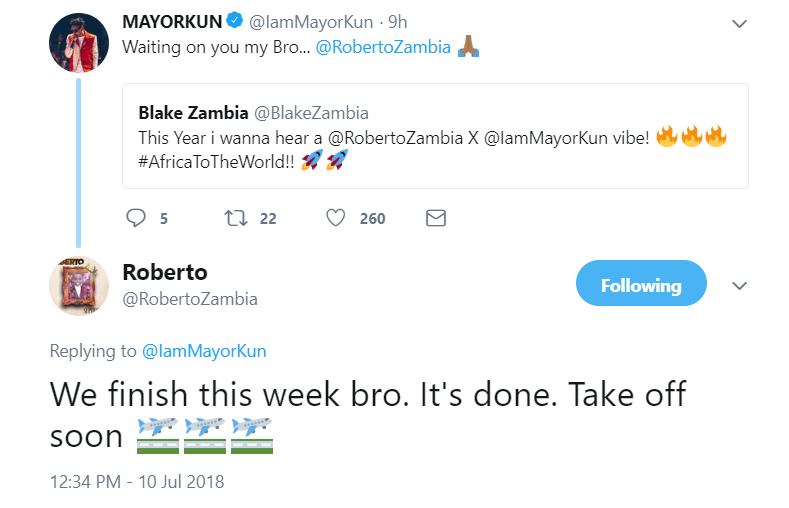The image size is (789, 508).
Task: Visit Blake Zambia's profile name
Action: point(187,112)
